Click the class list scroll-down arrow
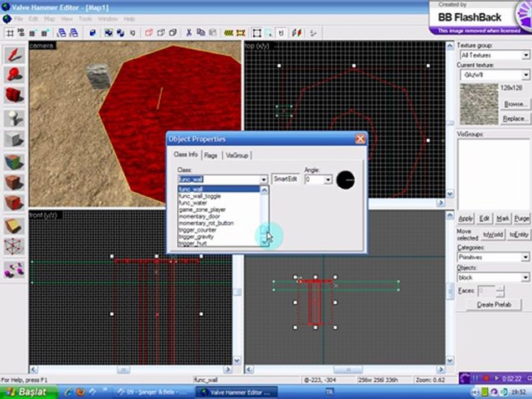This screenshot has height=399, width=532. coord(265,242)
